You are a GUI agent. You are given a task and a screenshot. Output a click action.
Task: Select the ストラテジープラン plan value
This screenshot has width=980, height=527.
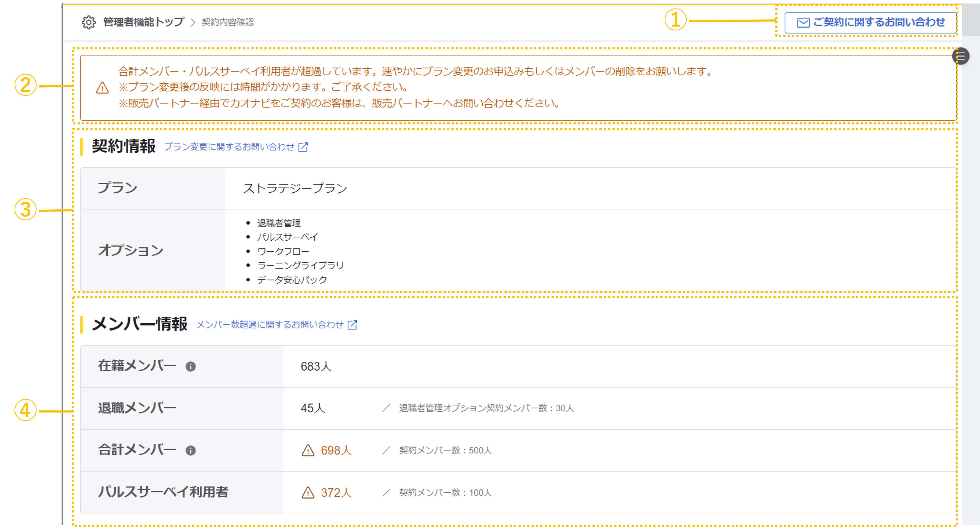(x=295, y=188)
